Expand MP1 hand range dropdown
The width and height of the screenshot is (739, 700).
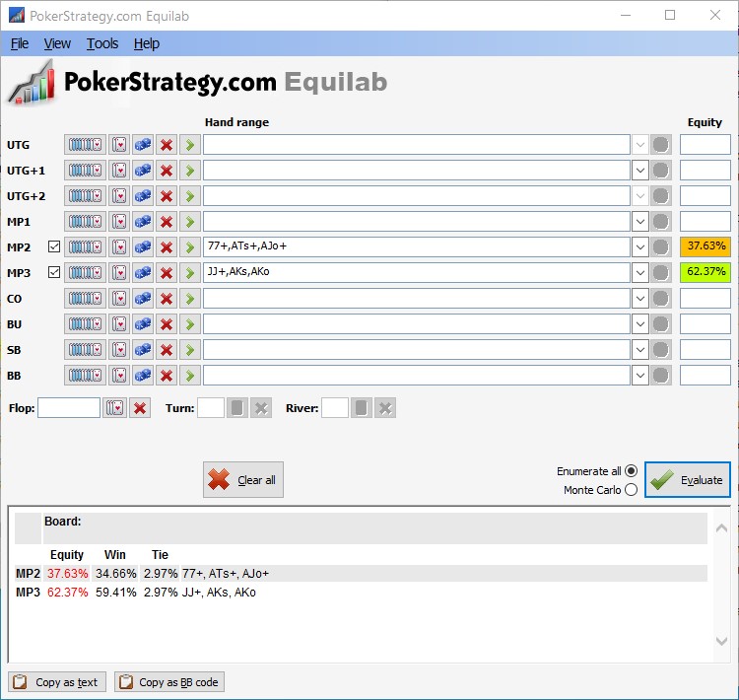tap(640, 221)
